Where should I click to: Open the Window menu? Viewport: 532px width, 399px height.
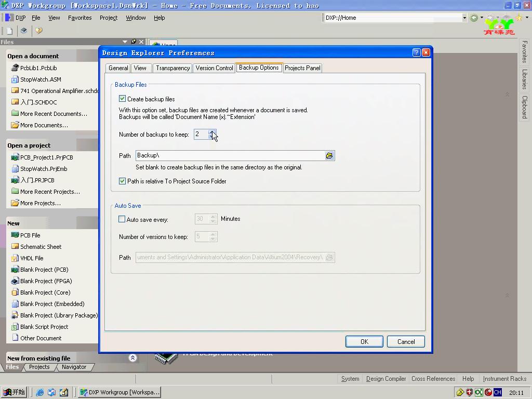click(136, 18)
